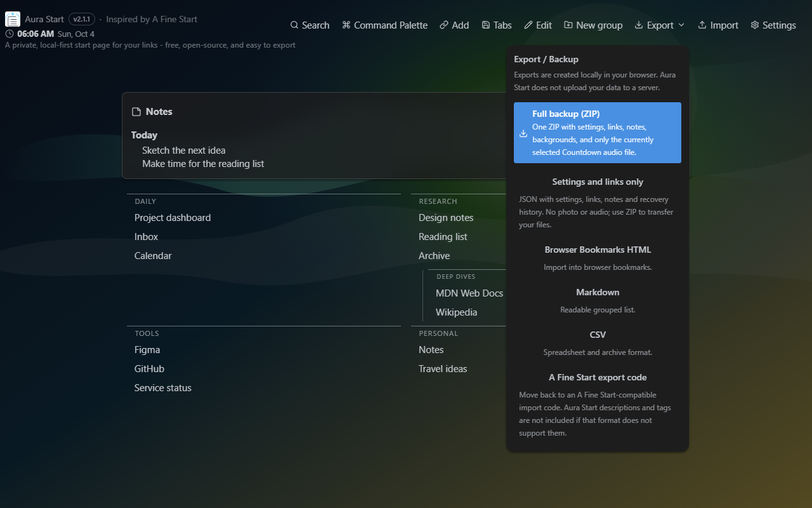Export as Browser Bookmarks HTML
Image resolution: width=812 pixels, height=508 pixels.
coord(598,258)
